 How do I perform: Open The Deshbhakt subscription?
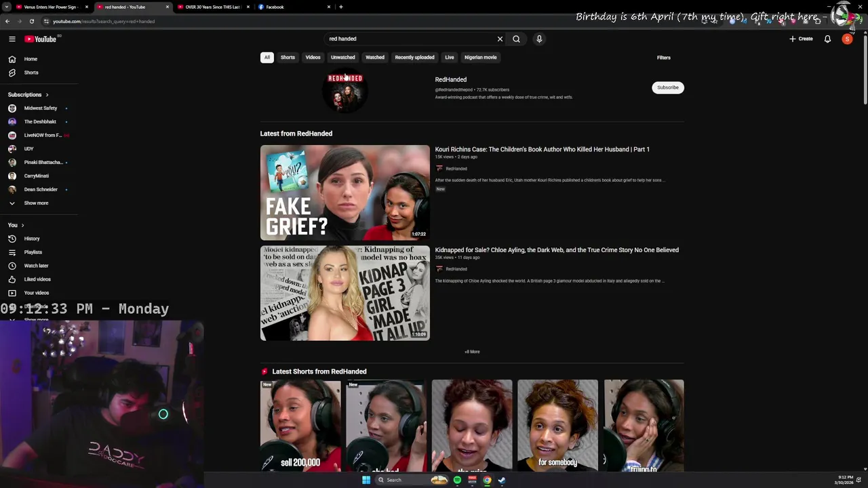coord(39,122)
